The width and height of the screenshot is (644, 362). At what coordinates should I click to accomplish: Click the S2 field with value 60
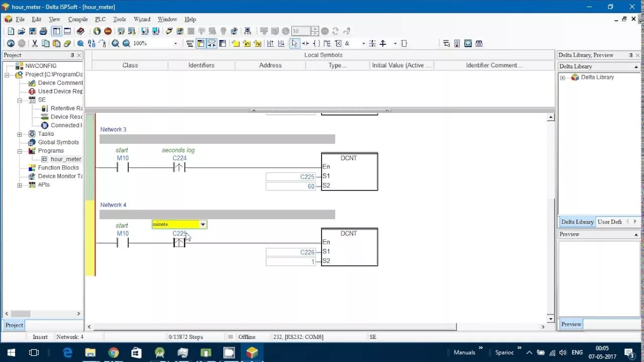pos(291,186)
